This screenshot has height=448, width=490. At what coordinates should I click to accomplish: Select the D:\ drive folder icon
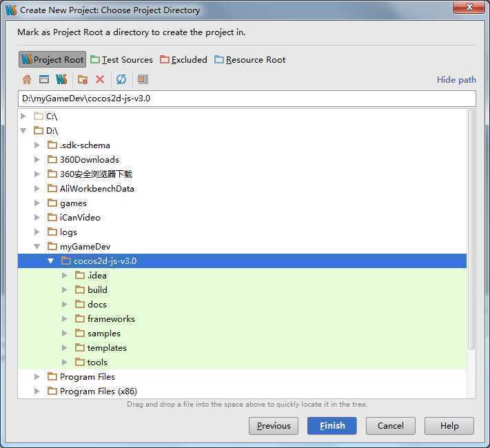point(39,131)
